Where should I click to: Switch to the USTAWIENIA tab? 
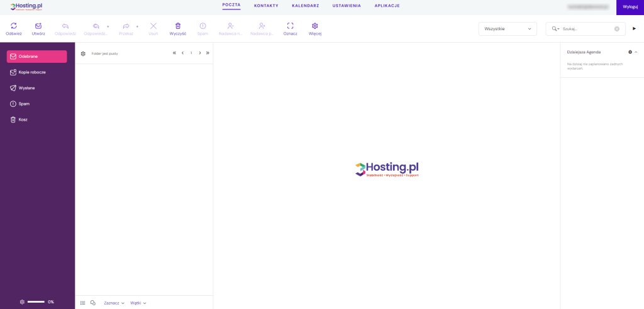(347, 6)
